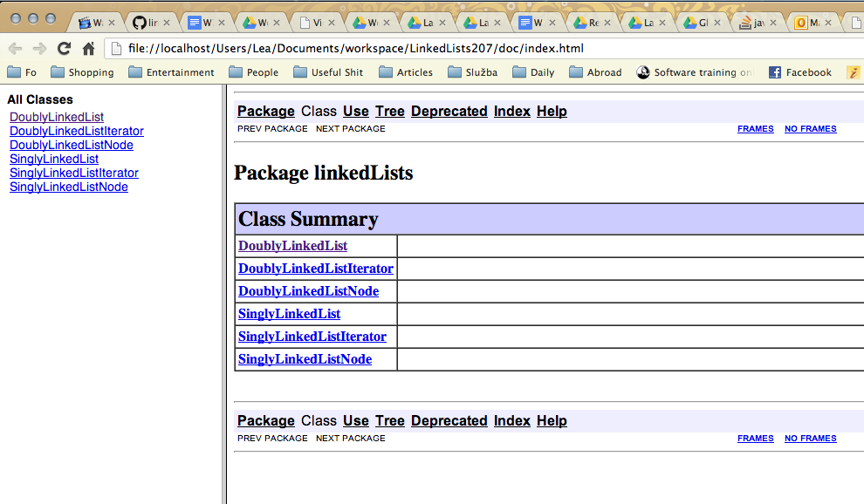Image resolution: width=864 pixels, height=504 pixels.
Task: Open DoublyLinkedListIterator in All Classes list
Action: coord(77,131)
